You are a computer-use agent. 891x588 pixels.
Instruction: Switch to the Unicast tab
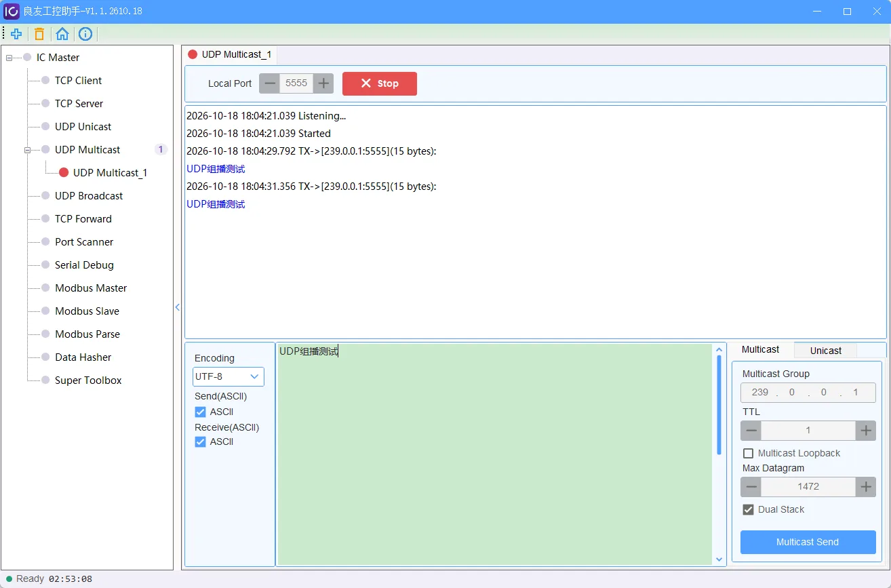click(825, 351)
